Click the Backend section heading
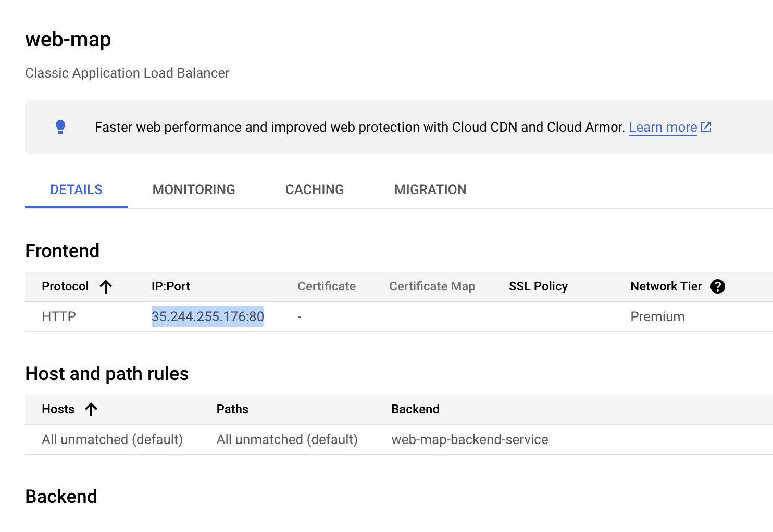Viewport: 773px width, 532px height. pos(61,497)
